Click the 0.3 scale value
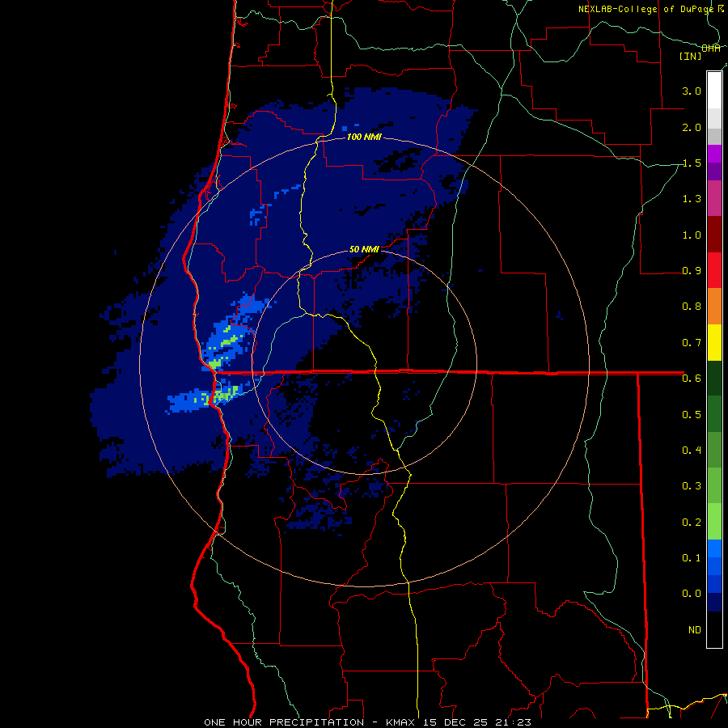This screenshot has width=728, height=728. coord(692,485)
